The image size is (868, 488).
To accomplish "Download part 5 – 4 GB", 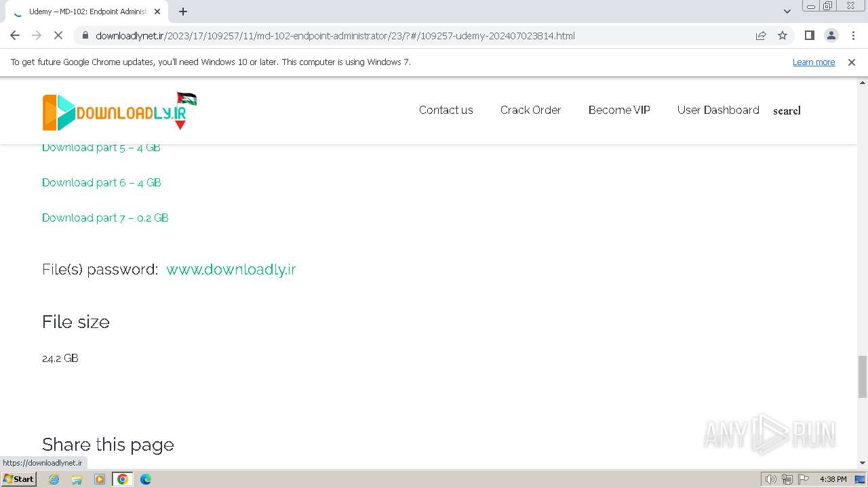I will pos(101,147).
